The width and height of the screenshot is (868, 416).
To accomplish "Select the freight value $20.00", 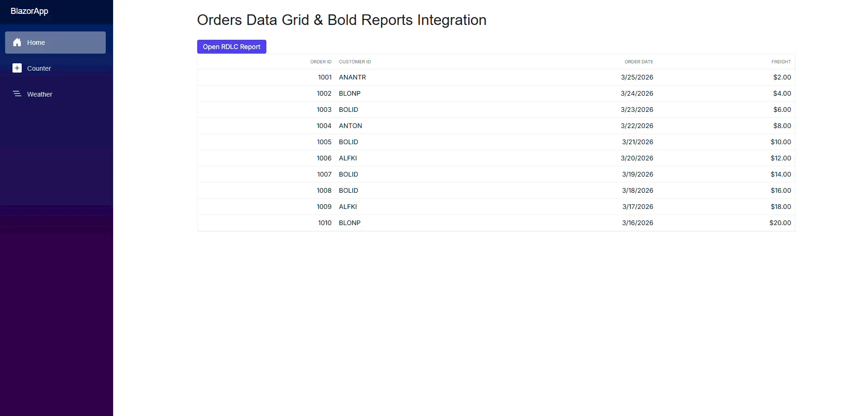I will pos(780,223).
